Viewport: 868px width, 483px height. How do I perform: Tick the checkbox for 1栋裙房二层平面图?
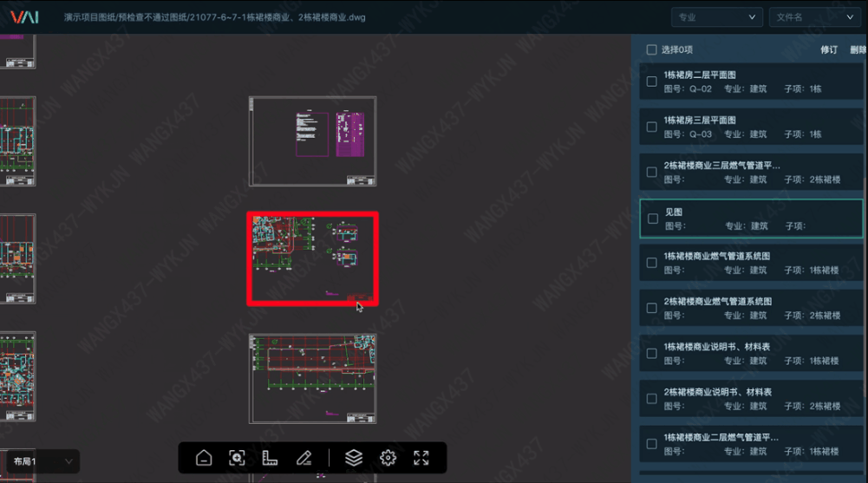651,82
